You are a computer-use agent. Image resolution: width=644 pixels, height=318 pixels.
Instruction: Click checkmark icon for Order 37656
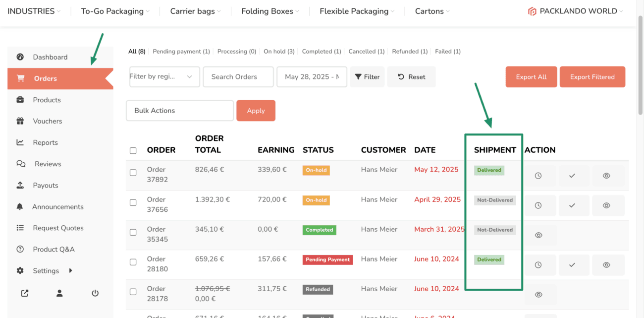[572, 205]
